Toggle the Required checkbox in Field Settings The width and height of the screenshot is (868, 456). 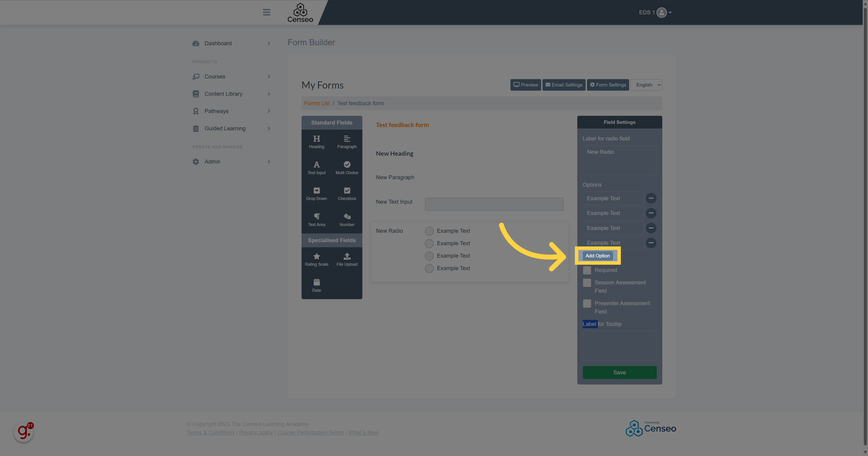(x=587, y=270)
